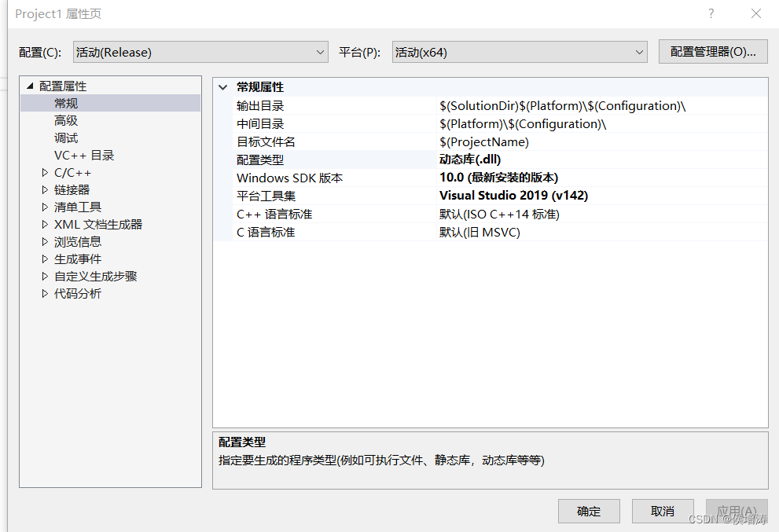Click the 取消 button
The height and width of the screenshot is (532, 779).
click(x=663, y=511)
